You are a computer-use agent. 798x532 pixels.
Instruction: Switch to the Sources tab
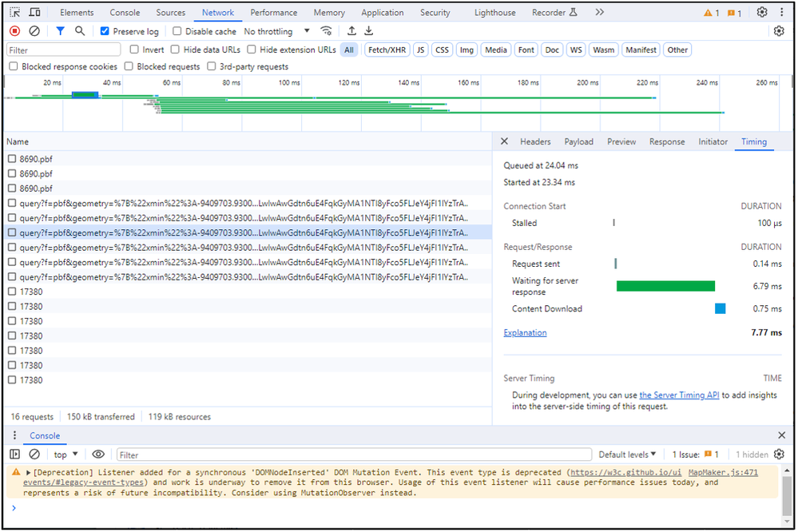click(x=170, y=12)
